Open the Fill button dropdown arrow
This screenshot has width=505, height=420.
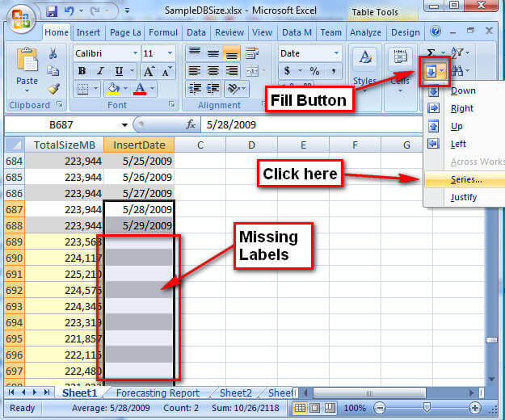pyautogui.click(x=442, y=71)
